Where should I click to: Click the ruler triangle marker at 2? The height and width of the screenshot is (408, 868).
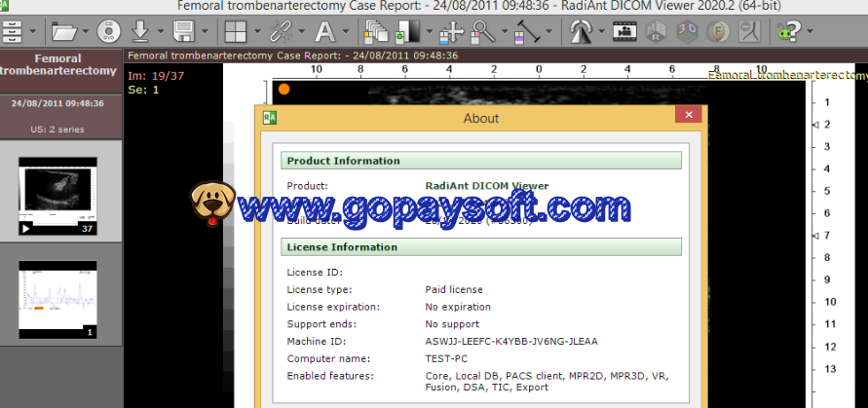tap(814, 125)
